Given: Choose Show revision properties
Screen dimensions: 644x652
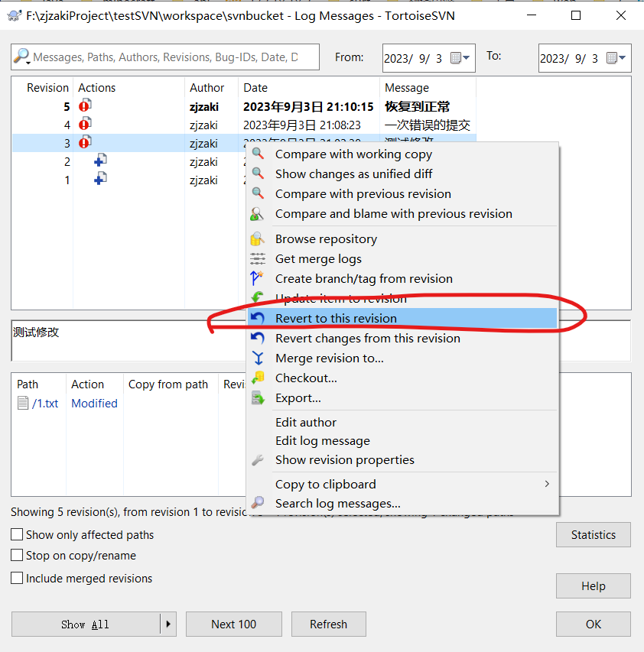Looking at the screenshot, I should pos(344,460).
